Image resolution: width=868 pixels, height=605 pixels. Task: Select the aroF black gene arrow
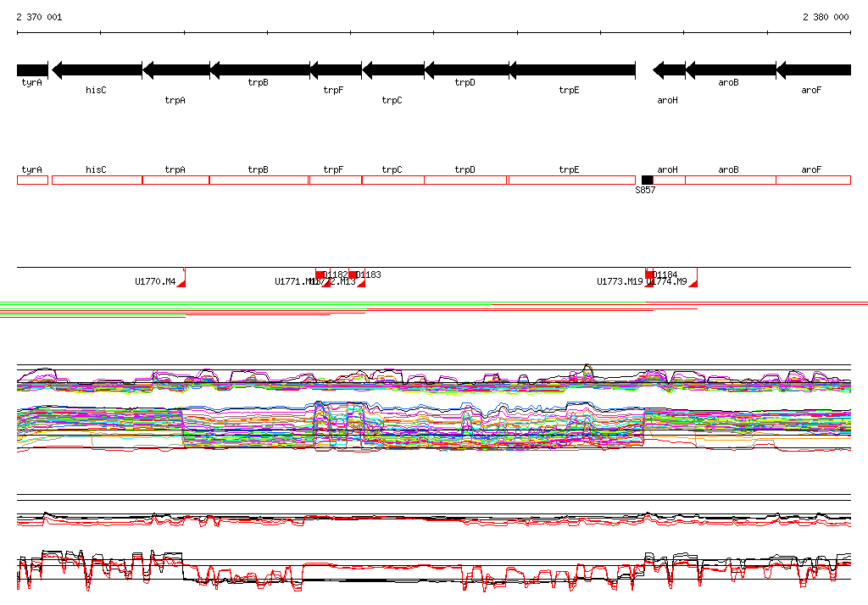pyautogui.click(x=813, y=70)
